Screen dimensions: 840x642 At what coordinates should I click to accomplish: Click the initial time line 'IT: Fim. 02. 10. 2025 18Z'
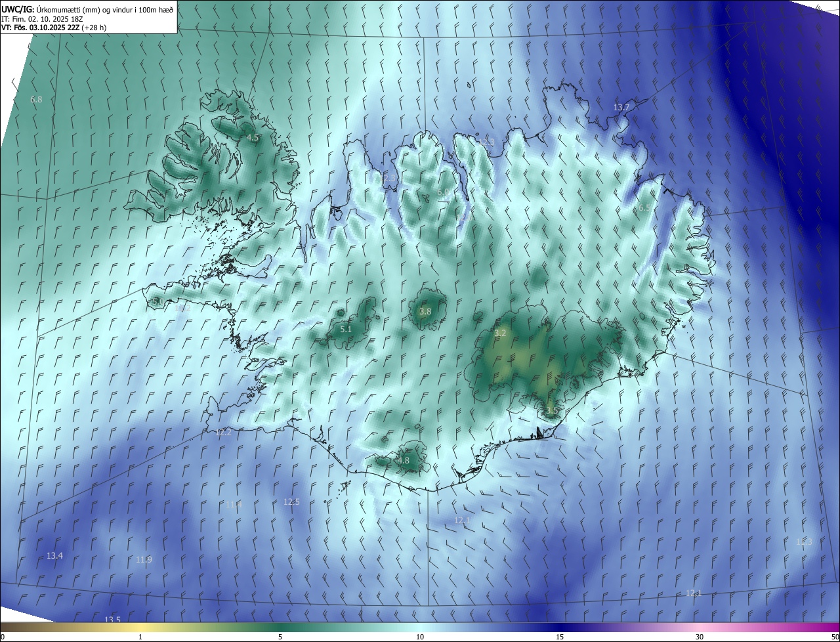pos(42,18)
